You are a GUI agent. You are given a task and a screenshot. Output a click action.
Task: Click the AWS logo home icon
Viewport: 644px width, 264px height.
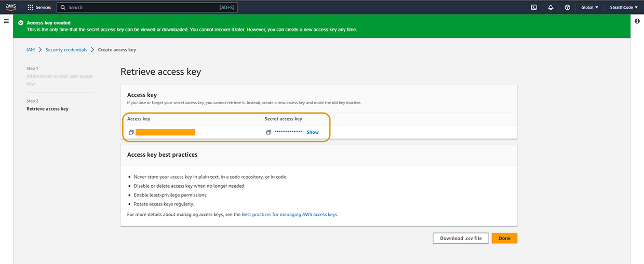[11, 7]
